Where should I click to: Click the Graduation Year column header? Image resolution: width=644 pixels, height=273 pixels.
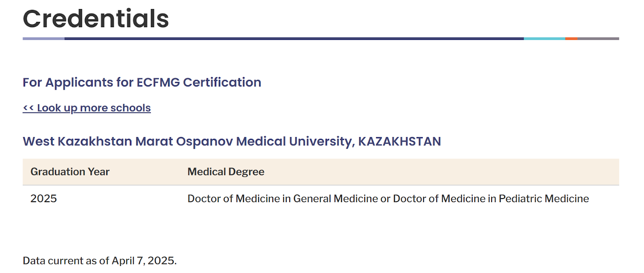coord(70,172)
